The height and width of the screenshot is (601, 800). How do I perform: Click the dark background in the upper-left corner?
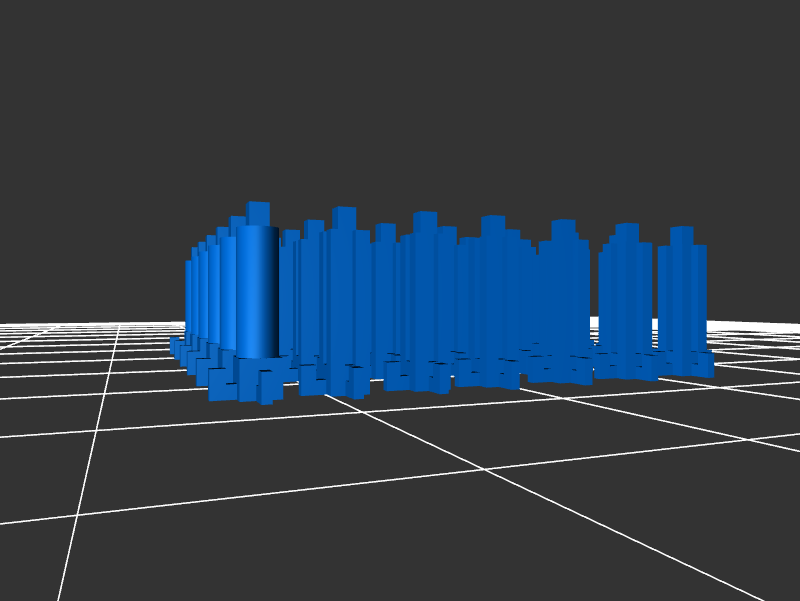click(60, 60)
